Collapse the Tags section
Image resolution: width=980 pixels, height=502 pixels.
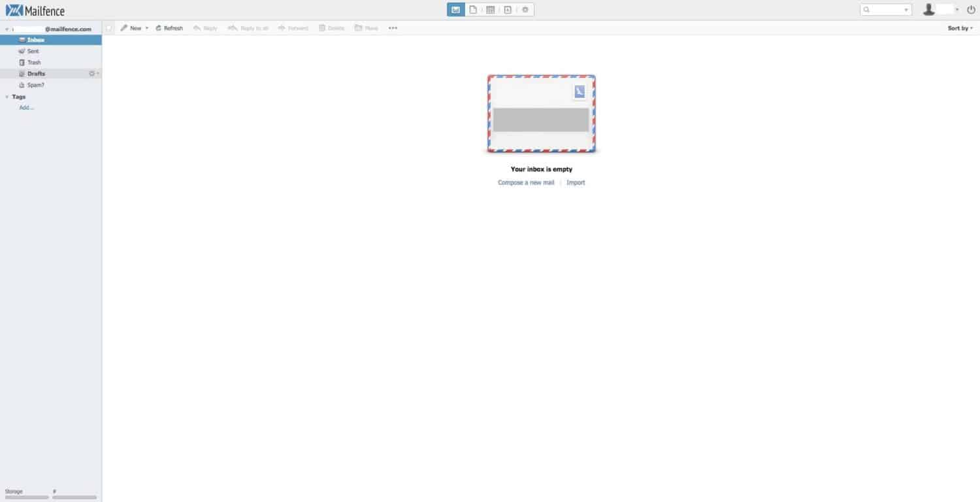click(7, 97)
